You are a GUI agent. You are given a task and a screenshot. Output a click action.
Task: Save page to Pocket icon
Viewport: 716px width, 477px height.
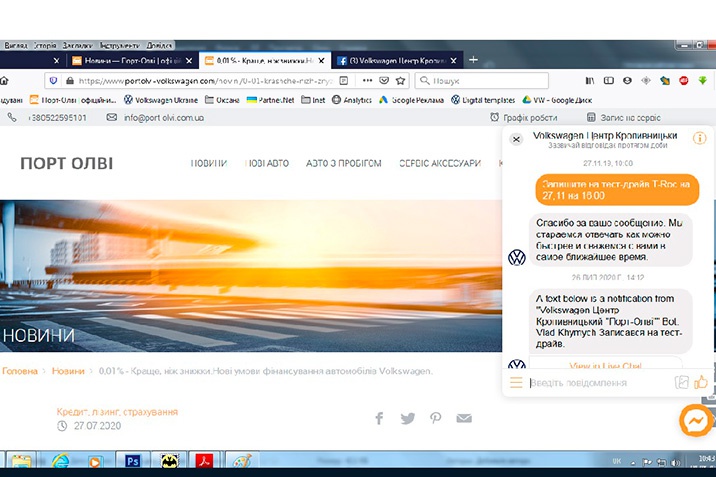(384, 81)
